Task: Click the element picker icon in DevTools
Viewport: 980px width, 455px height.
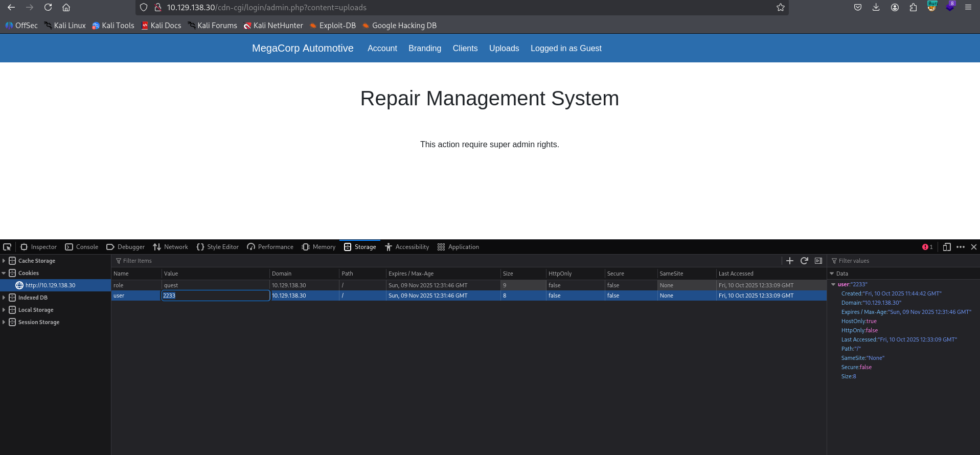Action: [7, 247]
